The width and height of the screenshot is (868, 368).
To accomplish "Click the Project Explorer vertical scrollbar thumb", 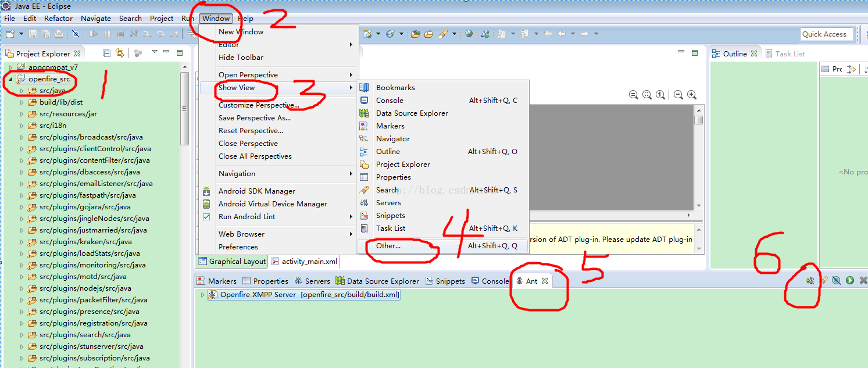I will tap(184, 108).
